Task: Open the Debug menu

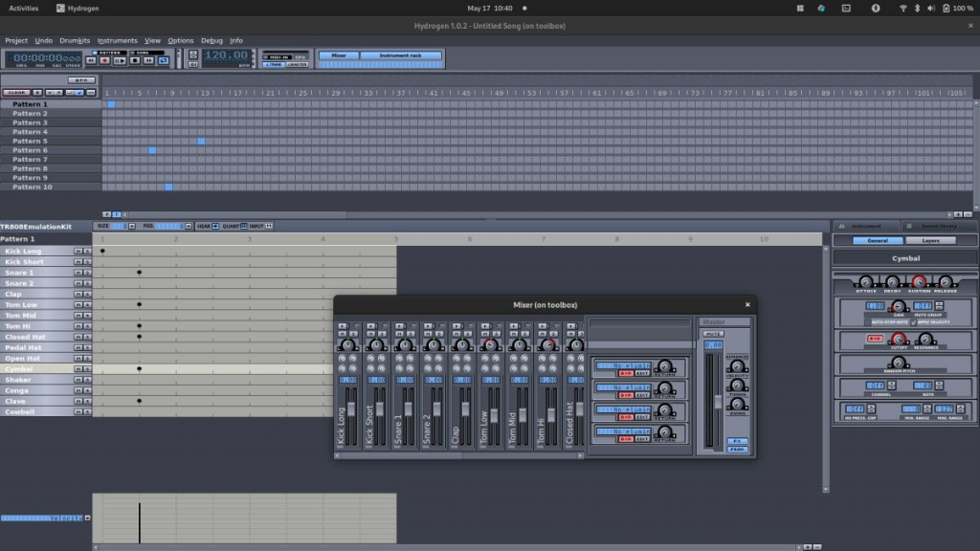Action: click(x=212, y=40)
